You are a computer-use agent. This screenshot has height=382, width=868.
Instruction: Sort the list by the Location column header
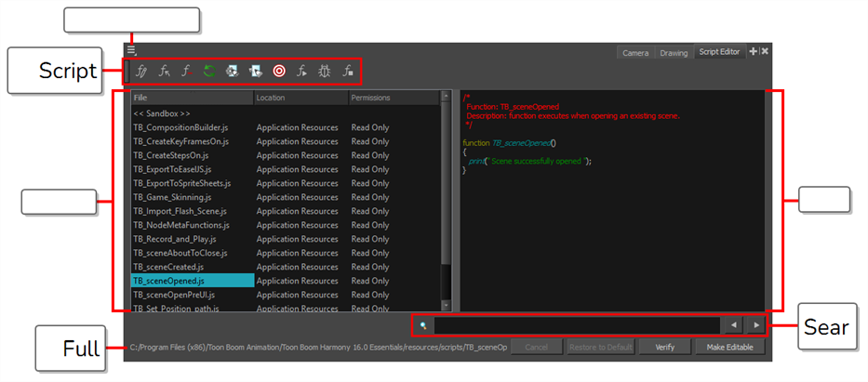300,98
